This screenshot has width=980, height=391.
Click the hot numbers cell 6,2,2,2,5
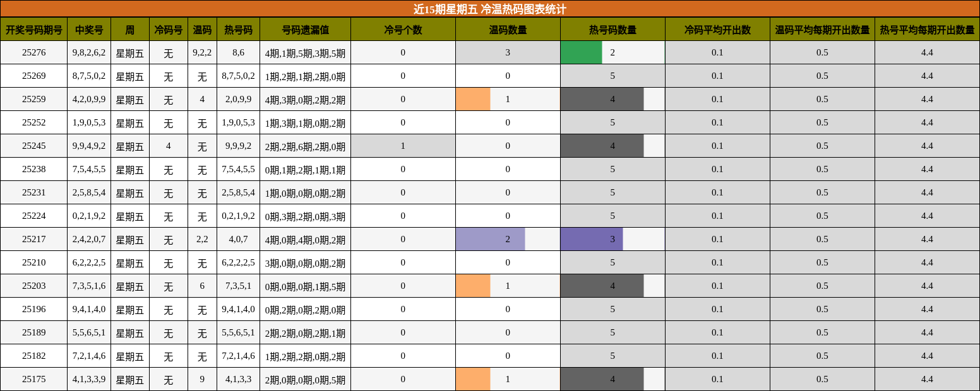point(238,262)
